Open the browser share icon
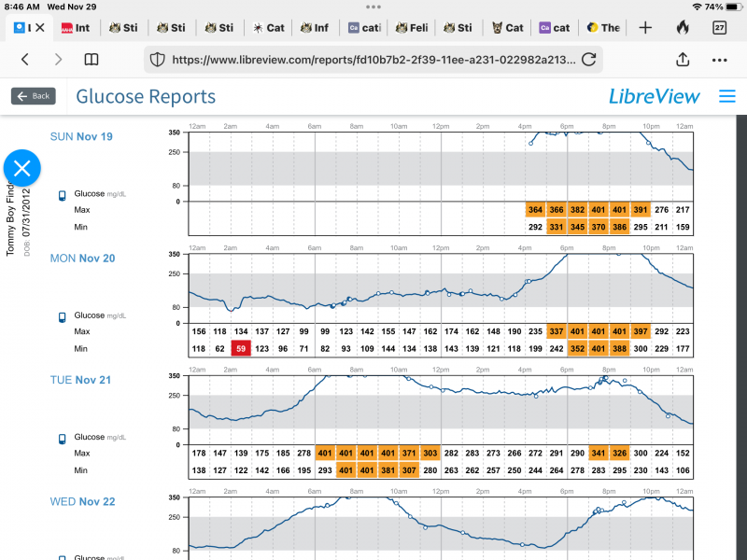Screen dimensions: 747x560 pos(683,59)
